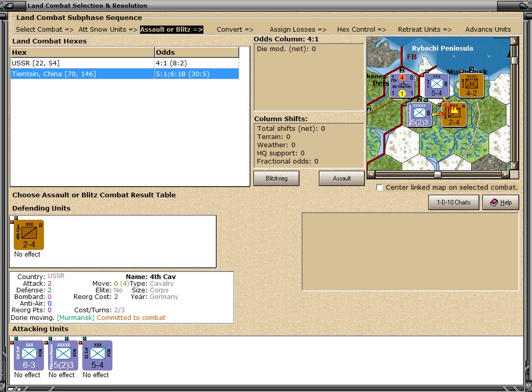Enable Center linked map on selected combat

click(380, 188)
